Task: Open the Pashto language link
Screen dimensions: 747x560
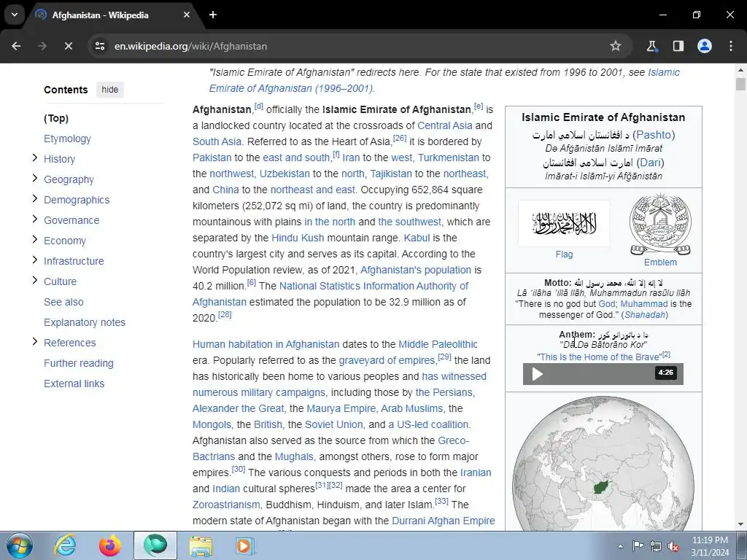Action: pyautogui.click(x=654, y=135)
